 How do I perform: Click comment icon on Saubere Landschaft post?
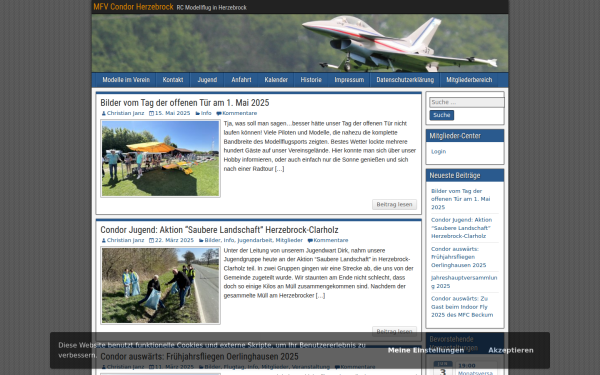click(310, 240)
